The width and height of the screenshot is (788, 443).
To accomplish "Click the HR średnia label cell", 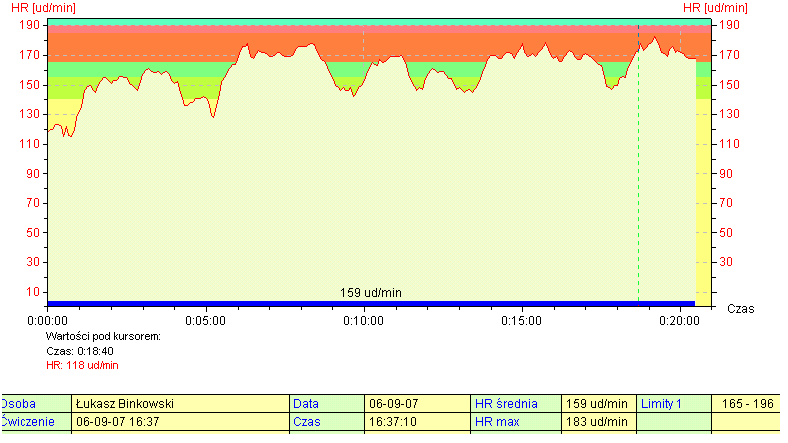I will coord(516,404).
